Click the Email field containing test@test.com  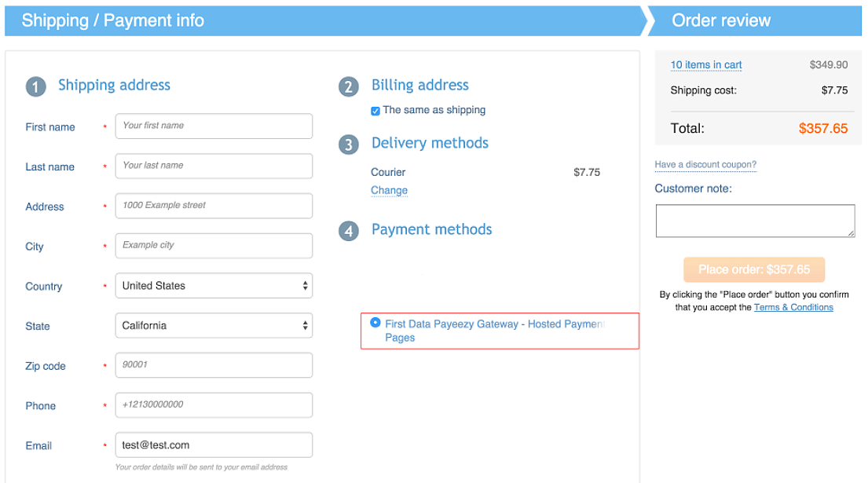(x=214, y=445)
